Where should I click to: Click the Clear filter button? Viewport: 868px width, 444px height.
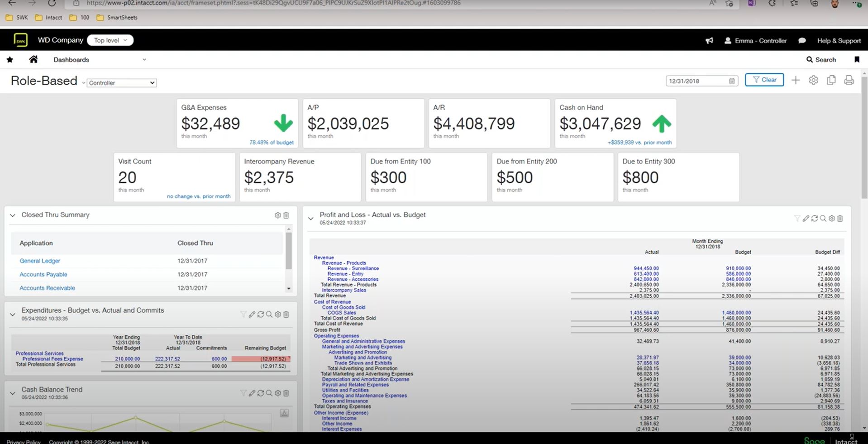(764, 80)
